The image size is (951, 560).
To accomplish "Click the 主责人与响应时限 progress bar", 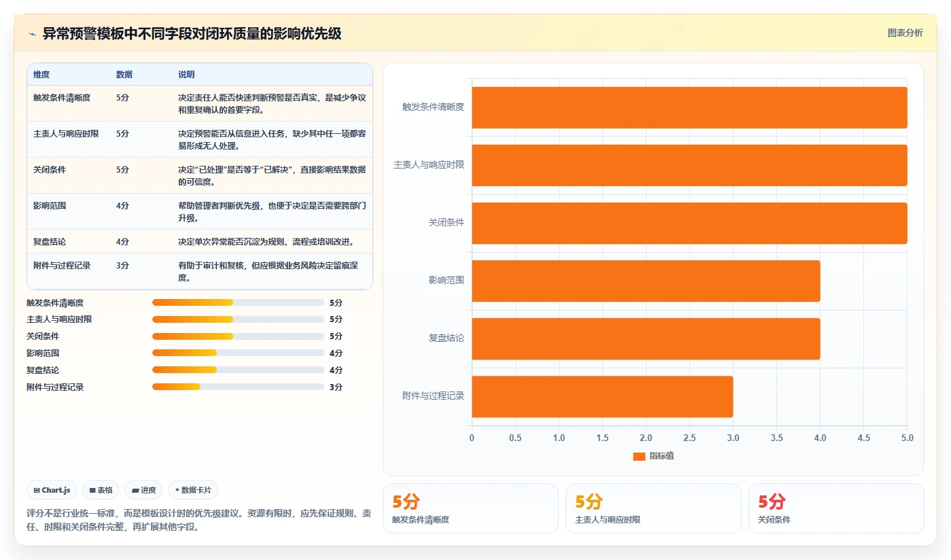I will [x=238, y=319].
